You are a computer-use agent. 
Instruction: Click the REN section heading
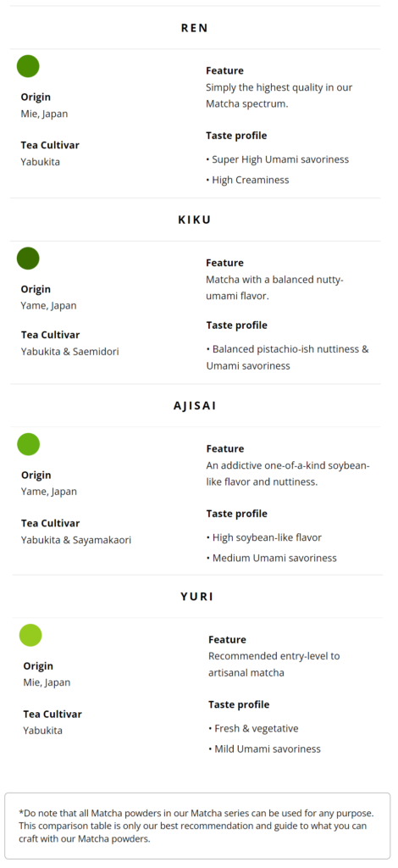[195, 28]
